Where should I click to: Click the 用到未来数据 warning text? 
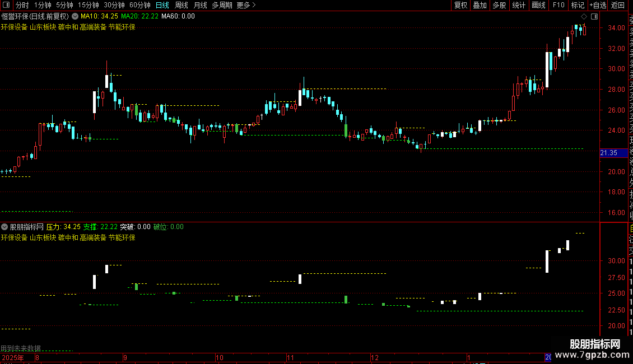coord(21,348)
